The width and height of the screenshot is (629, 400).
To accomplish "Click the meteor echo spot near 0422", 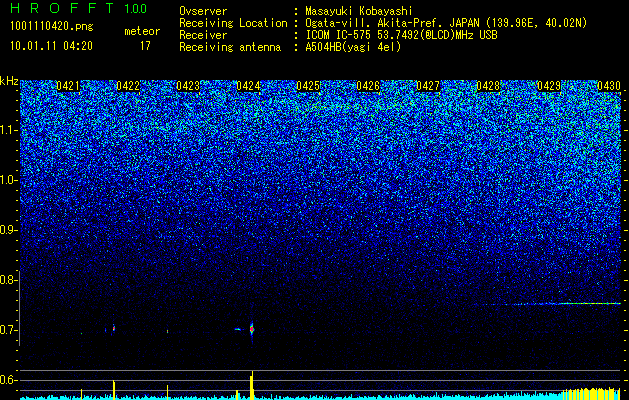I will point(114,328).
